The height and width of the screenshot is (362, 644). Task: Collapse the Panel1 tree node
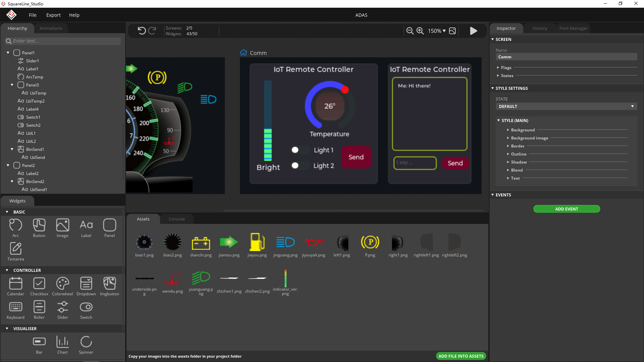click(8, 53)
